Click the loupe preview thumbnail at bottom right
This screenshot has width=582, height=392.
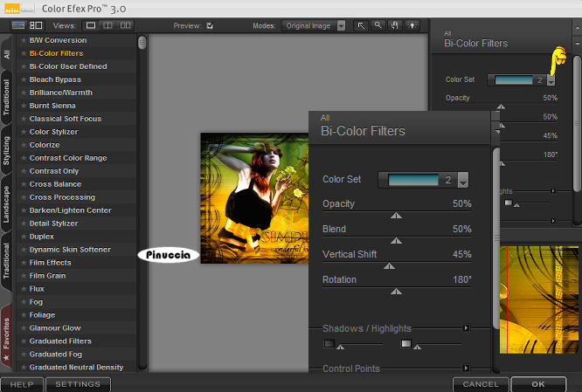[539, 299]
